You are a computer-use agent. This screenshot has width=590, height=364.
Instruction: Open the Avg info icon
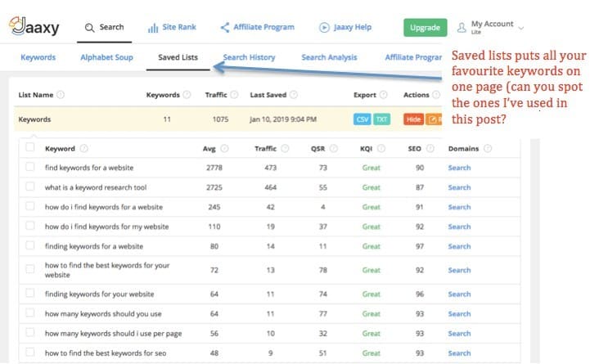click(224, 149)
